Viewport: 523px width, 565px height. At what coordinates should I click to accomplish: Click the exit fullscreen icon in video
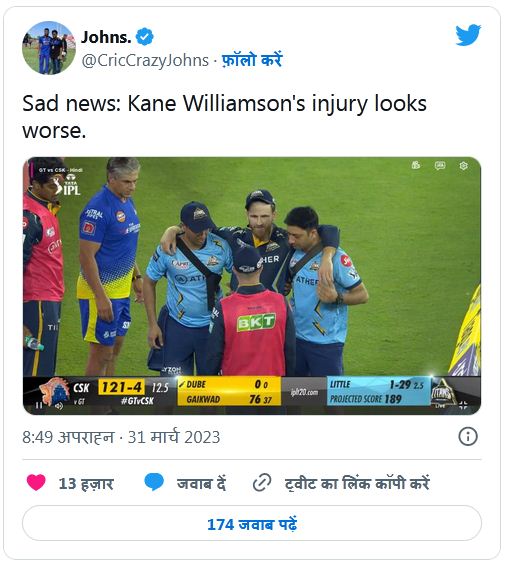point(464,405)
